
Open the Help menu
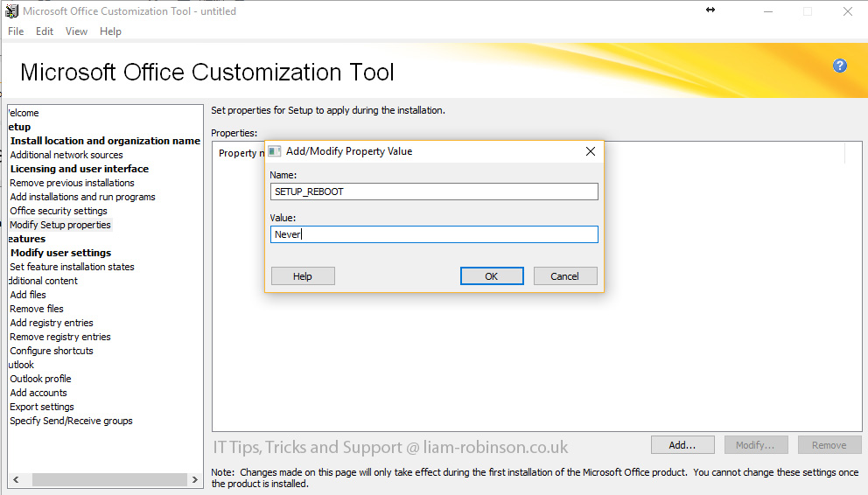point(110,31)
